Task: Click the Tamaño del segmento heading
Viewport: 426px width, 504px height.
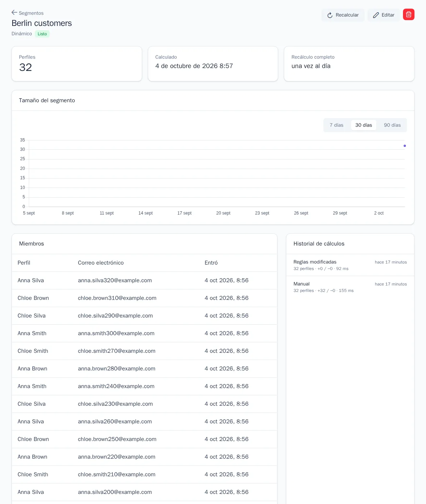Action: pyautogui.click(x=47, y=100)
